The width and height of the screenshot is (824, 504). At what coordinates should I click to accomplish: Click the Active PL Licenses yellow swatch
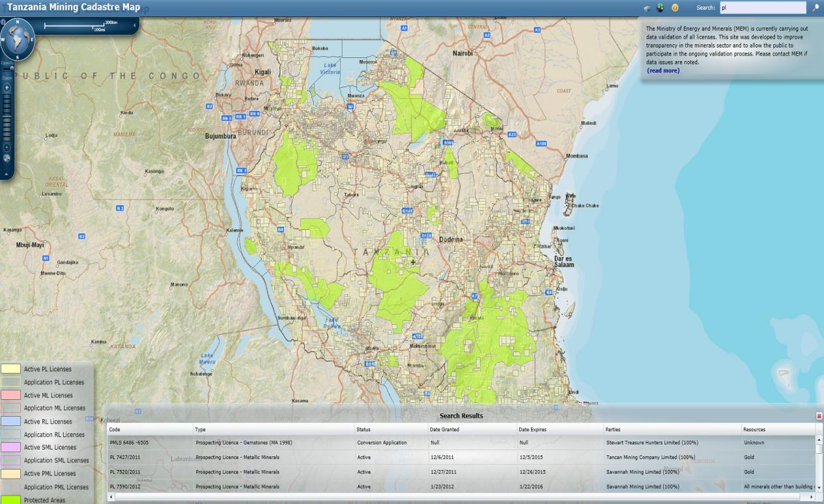click(x=10, y=369)
